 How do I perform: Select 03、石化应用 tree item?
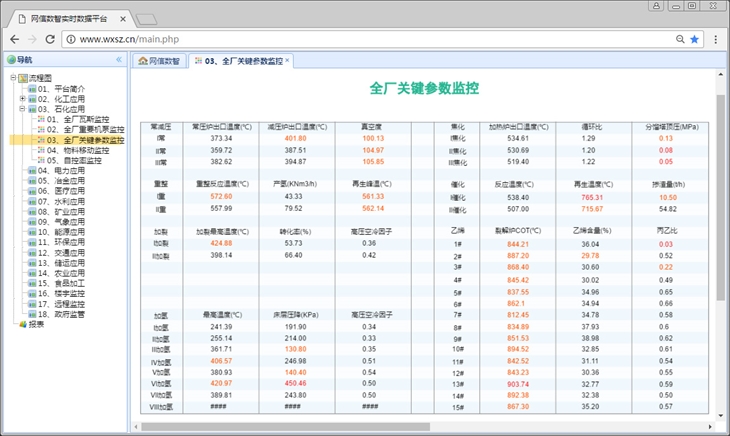61,109
